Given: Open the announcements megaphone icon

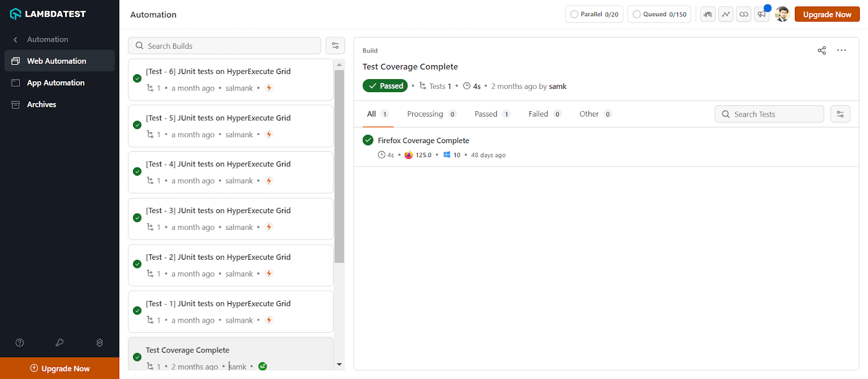Looking at the screenshot, I should pyautogui.click(x=762, y=15).
